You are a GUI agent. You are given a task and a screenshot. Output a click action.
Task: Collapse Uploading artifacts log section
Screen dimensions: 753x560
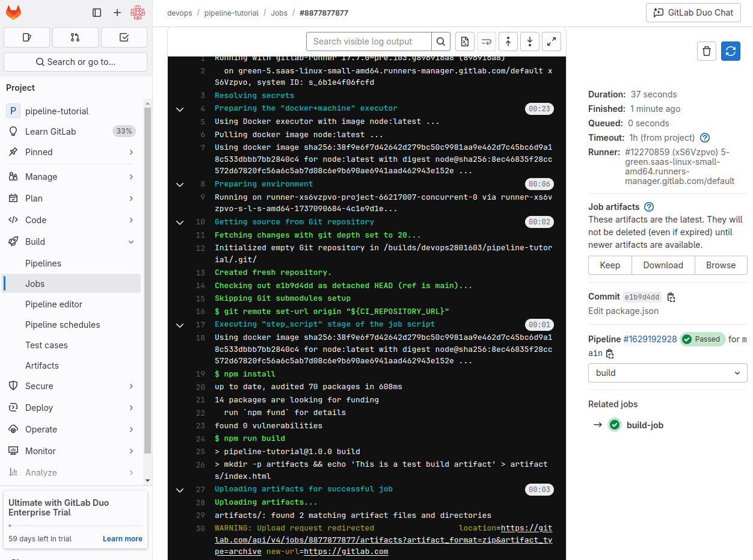179,490
